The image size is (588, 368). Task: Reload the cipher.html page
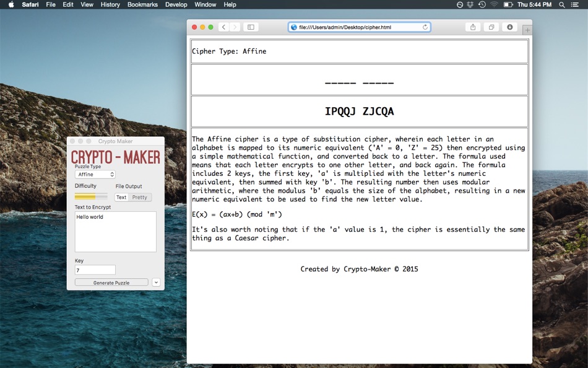click(x=425, y=27)
